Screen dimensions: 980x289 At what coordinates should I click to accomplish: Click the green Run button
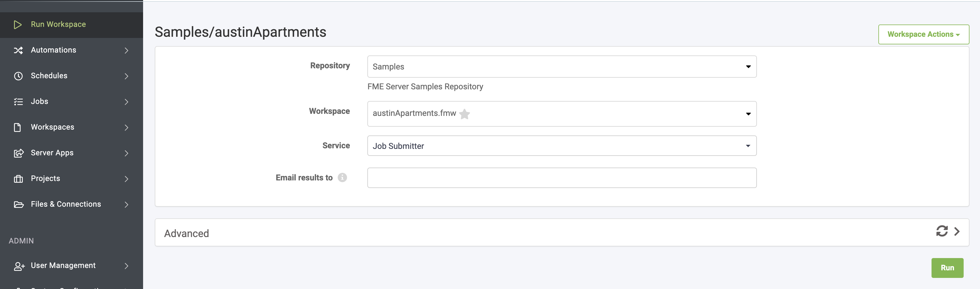pos(947,268)
